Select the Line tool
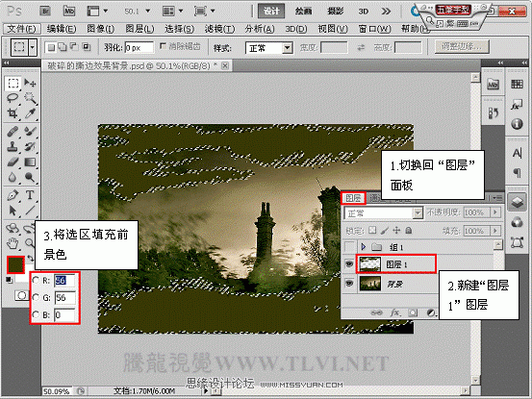This screenshot has height=399, width=532. [x=30, y=211]
